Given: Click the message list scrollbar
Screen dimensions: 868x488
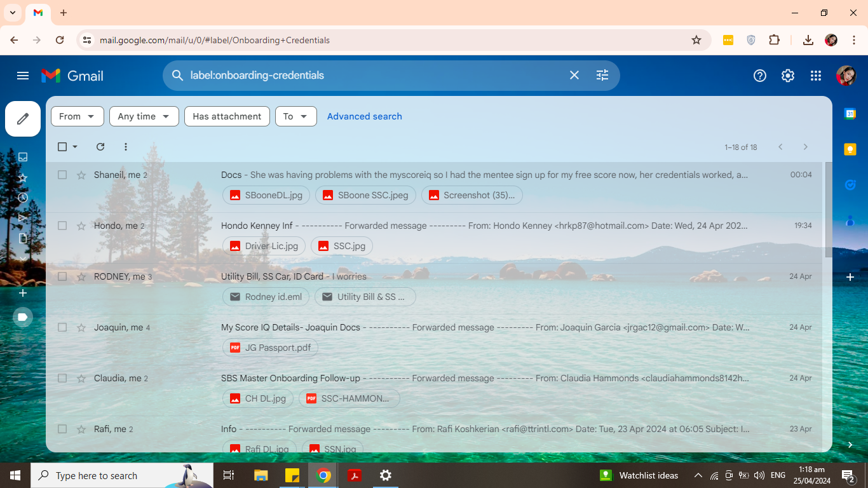Looking at the screenshot, I should coord(828,210).
